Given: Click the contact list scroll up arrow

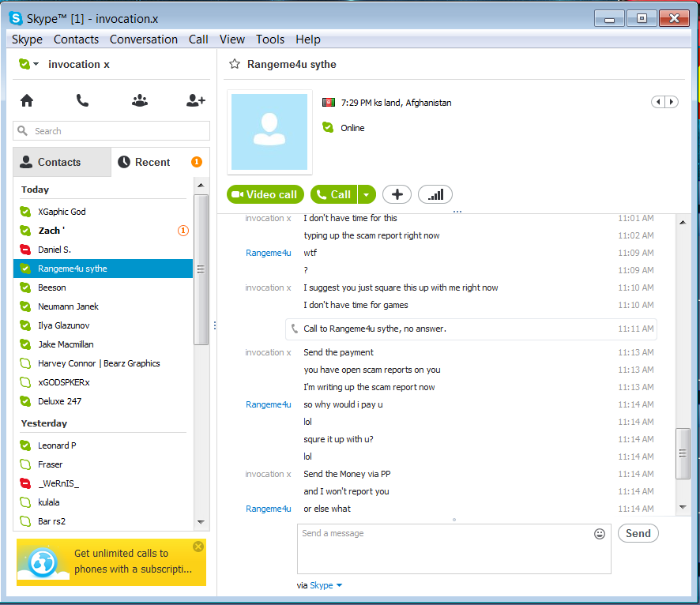Looking at the screenshot, I should pos(201,185).
